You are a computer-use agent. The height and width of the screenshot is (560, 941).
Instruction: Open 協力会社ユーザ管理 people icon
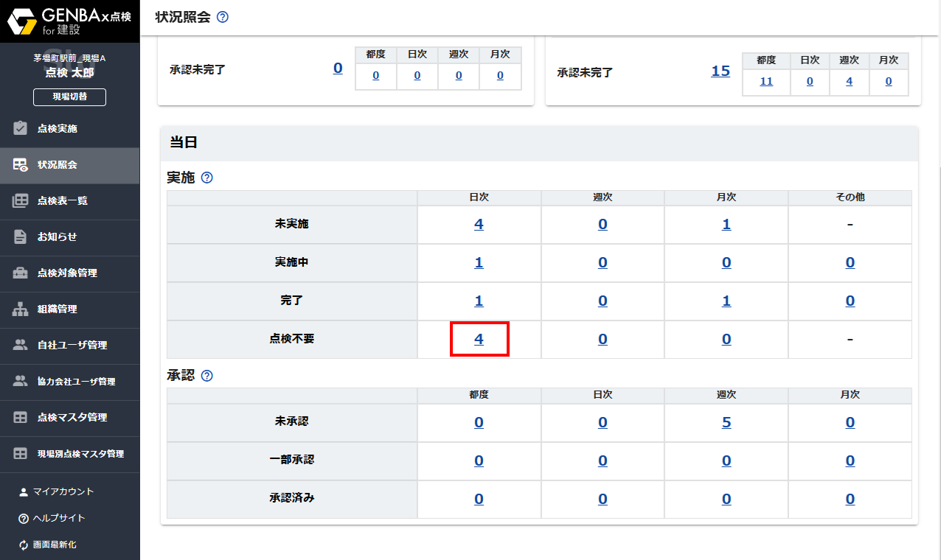(18, 382)
